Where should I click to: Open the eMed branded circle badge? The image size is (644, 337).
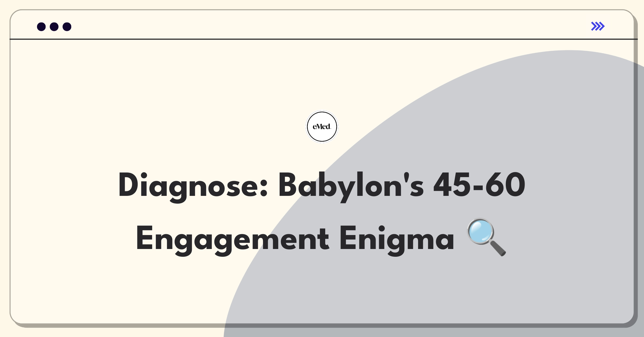point(322,126)
